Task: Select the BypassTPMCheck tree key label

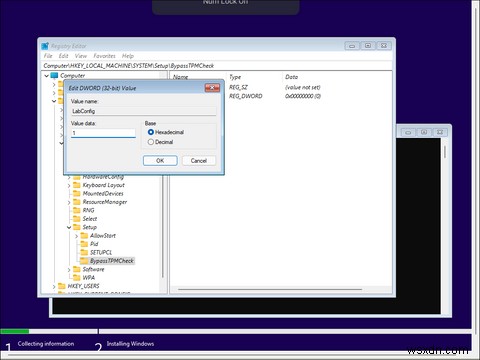Action: tap(112, 261)
